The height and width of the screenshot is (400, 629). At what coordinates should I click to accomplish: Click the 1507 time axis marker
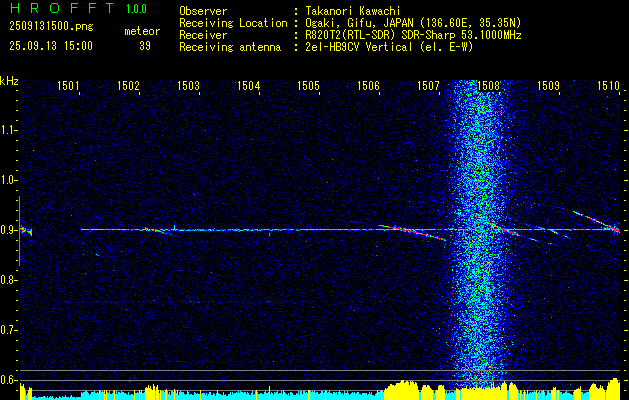[x=428, y=85]
